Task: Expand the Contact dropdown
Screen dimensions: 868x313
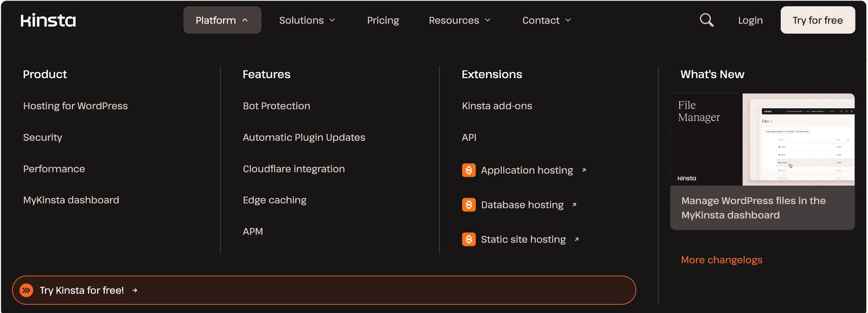Action: point(547,20)
